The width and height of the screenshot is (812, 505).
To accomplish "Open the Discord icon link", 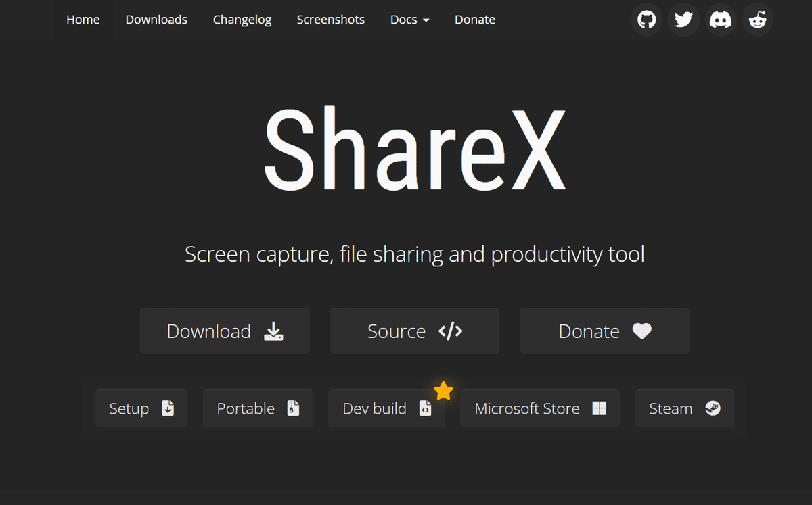I will [x=721, y=20].
